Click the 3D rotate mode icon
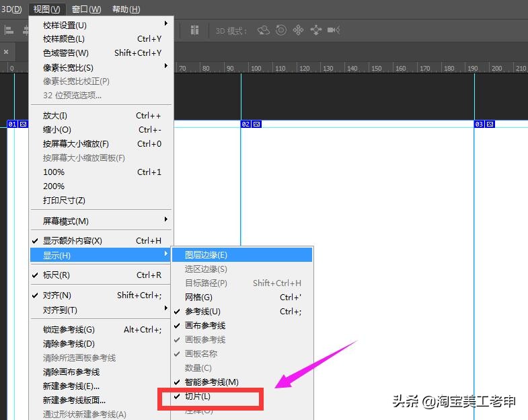The height and width of the screenshot is (420, 528). [x=264, y=30]
